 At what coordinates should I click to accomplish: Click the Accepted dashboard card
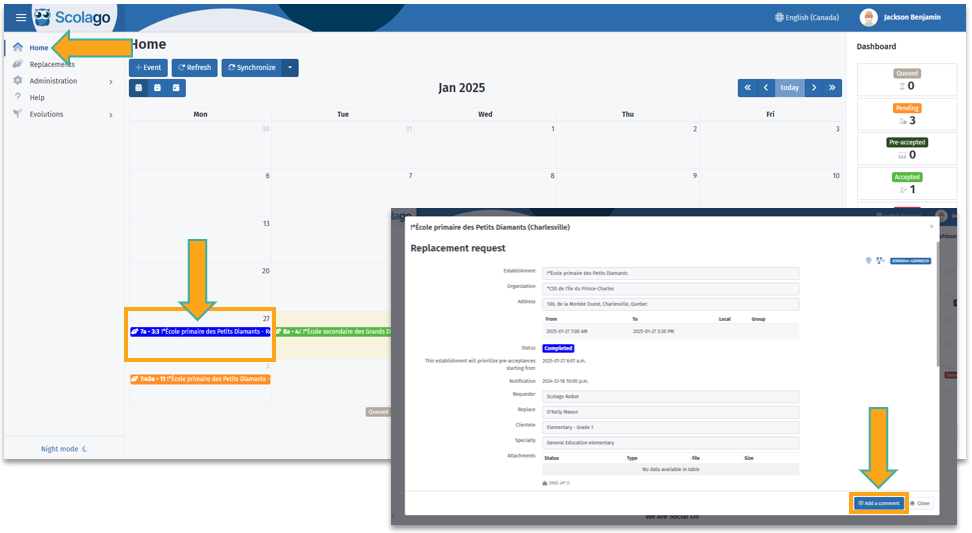tap(907, 183)
